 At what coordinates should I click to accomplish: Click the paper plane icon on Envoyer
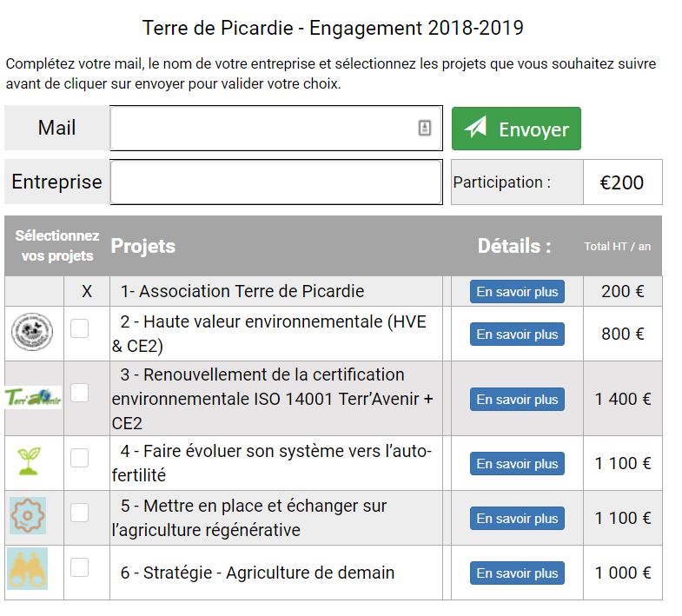[475, 128]
